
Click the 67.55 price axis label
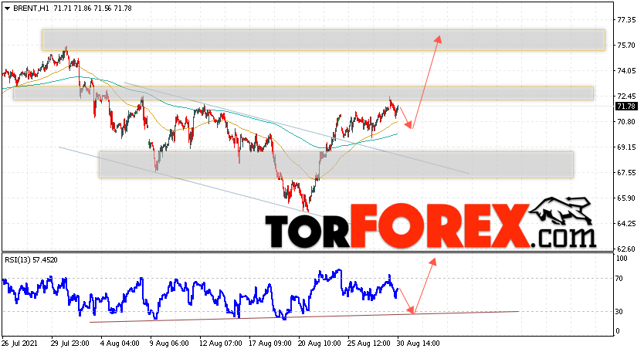pos(627,172)
